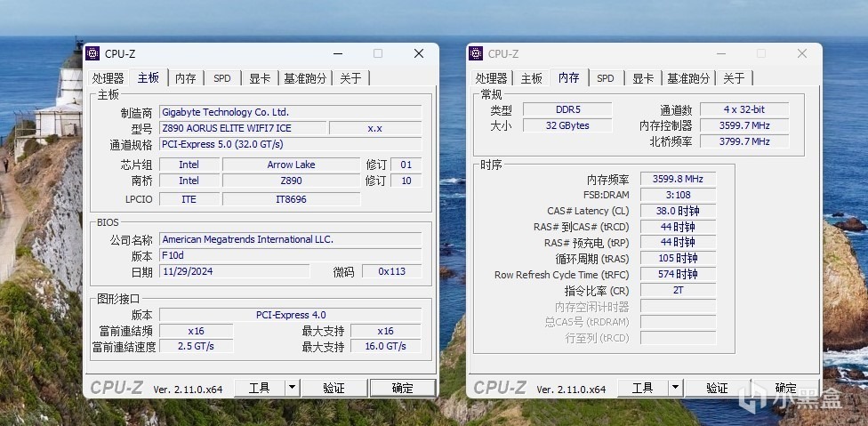868x426 pixels.
Task: Minimize the left CPU-Z window
Action: pyautogui.click(x=337, y=53)
